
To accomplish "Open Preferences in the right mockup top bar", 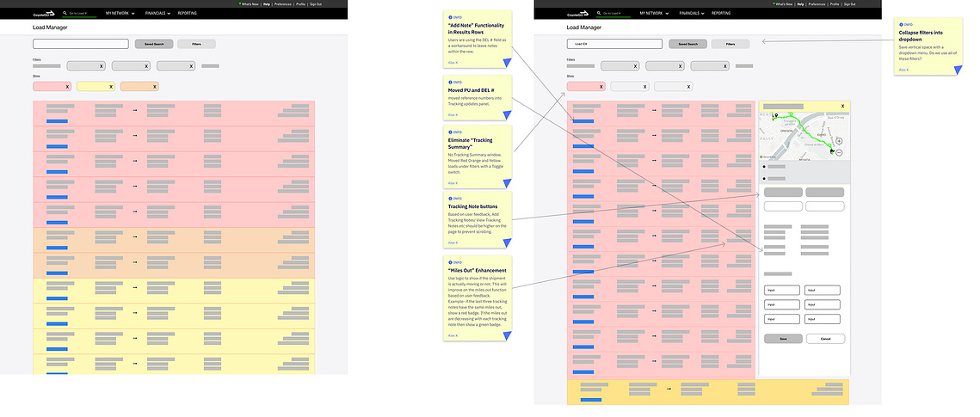I will coord(817,3).
